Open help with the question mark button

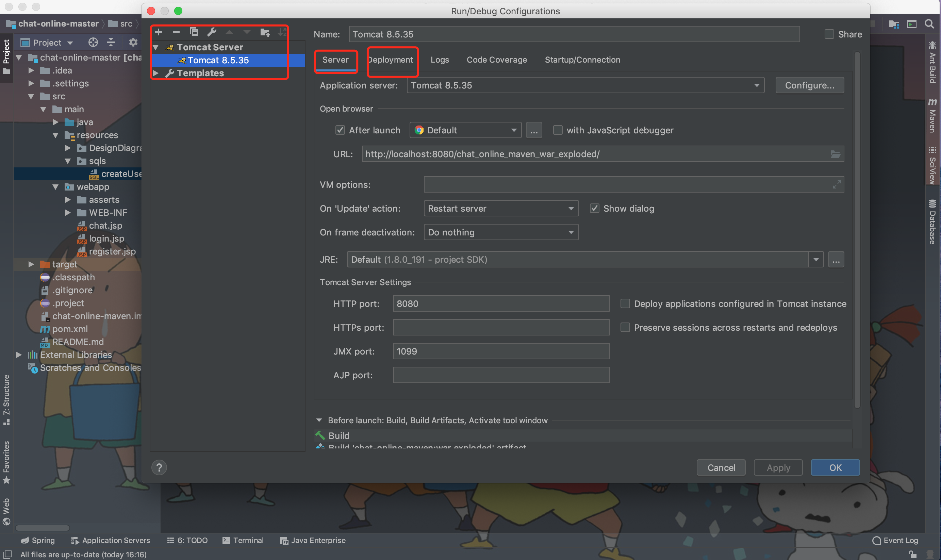pyautogui.click(x=159, y=467)
